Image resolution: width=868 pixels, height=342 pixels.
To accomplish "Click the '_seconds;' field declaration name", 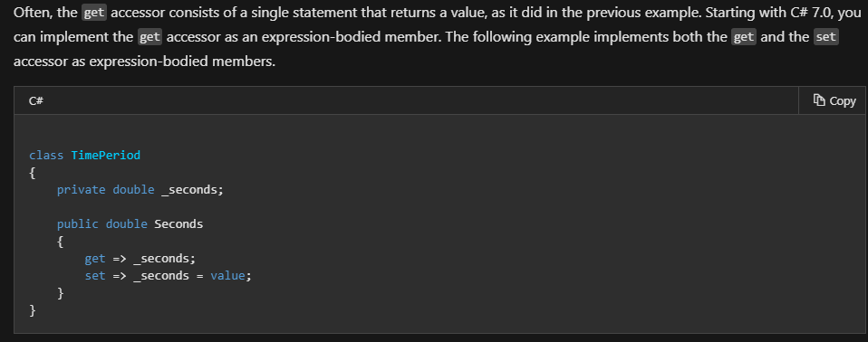I will (192, 189).
